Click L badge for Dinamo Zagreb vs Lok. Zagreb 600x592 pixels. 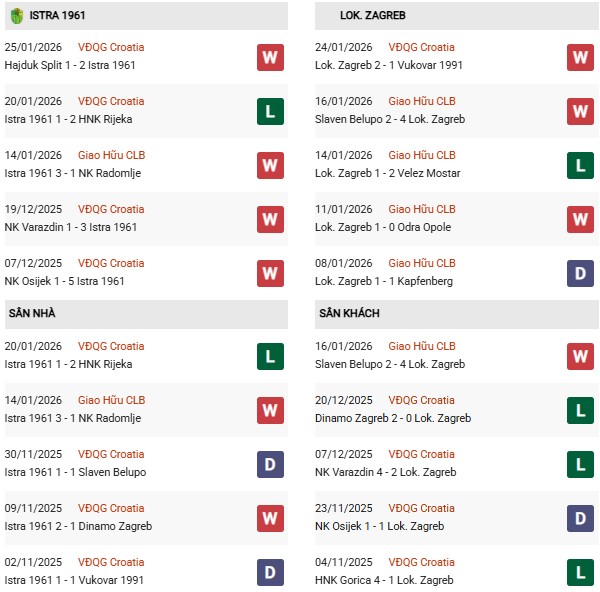pyautogui.click(x=580, y=410)
